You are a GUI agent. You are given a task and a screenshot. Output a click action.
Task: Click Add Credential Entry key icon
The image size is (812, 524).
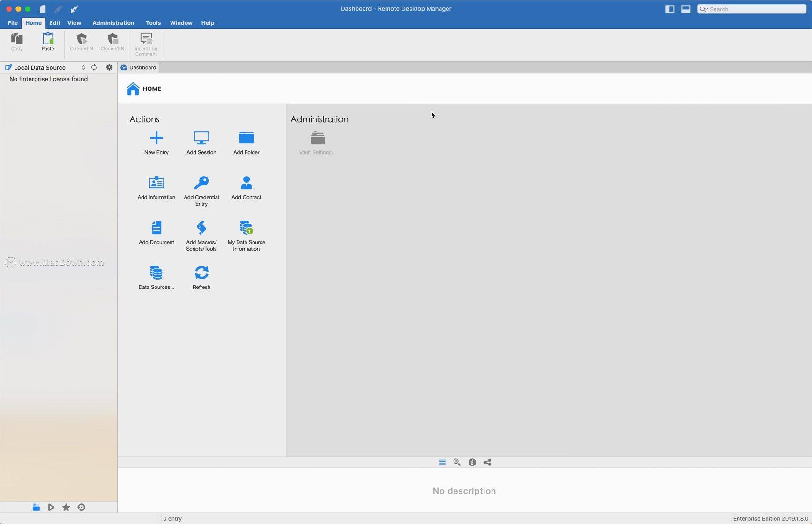201,182
